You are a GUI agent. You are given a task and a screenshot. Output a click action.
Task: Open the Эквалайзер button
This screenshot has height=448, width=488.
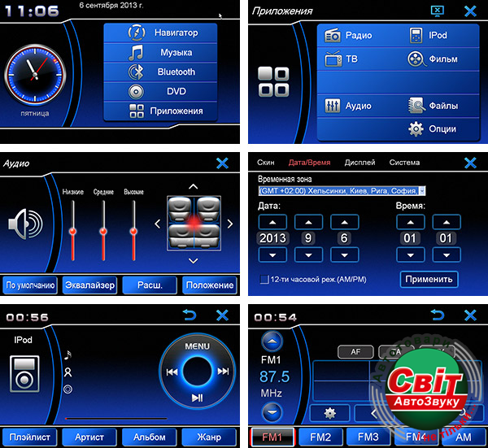[x=89, y=285]
